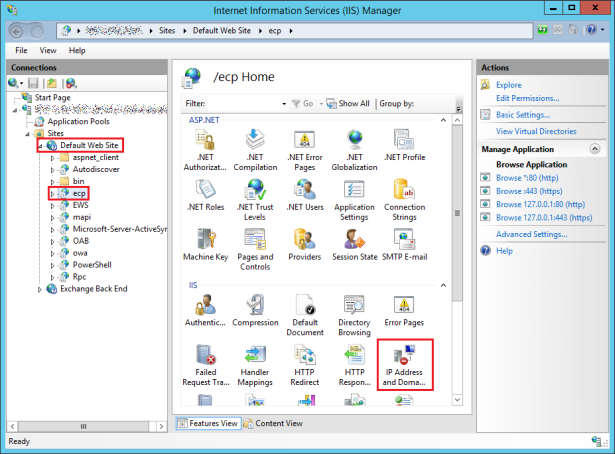Screen dimensions: 615x454
Task: Open the View menu
Action: pyautogui.click(x=48, y=51)
